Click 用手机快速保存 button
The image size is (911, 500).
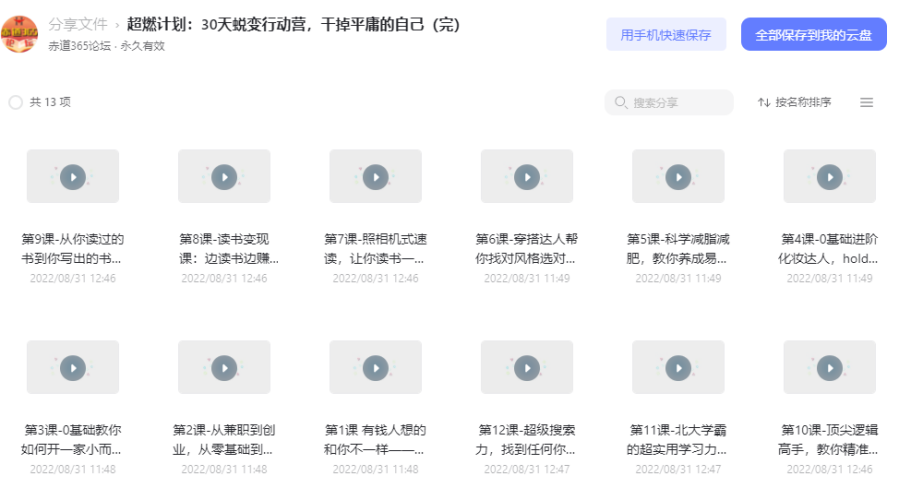pos(666,35)
